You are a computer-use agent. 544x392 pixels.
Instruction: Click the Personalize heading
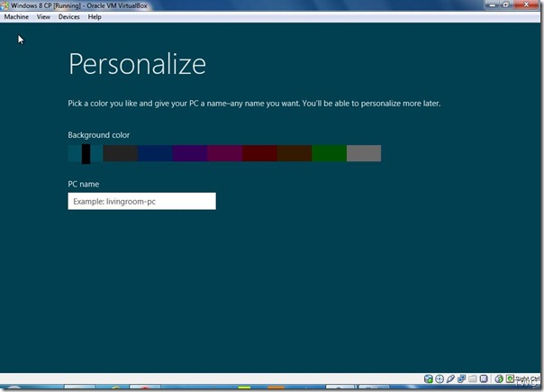(137, 64)
